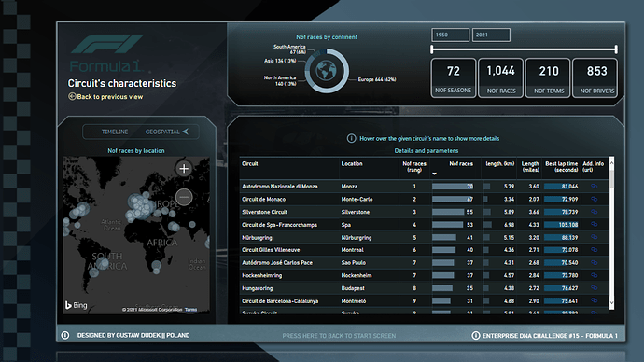Click info icon next to designer credit

pos(65,335)
